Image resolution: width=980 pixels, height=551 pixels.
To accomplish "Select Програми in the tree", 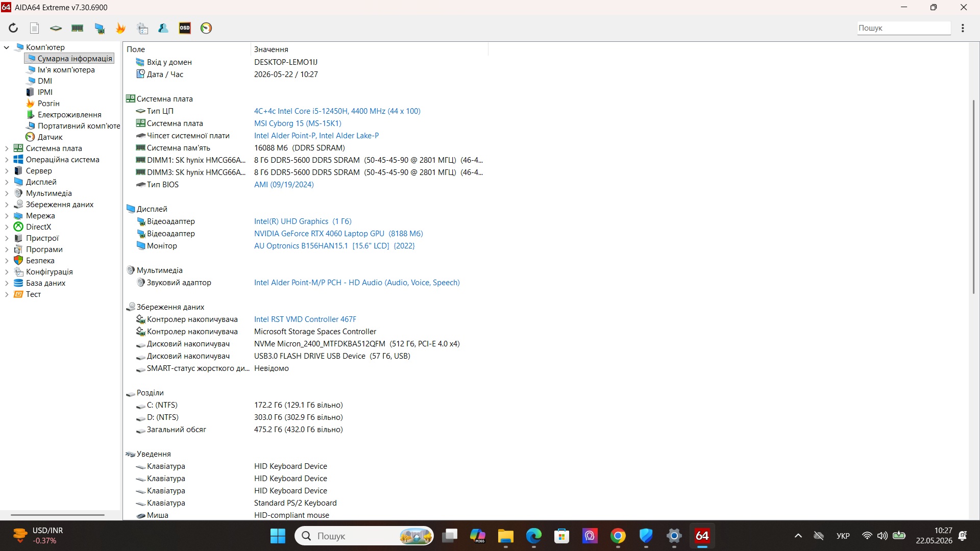I will point(44,249).
